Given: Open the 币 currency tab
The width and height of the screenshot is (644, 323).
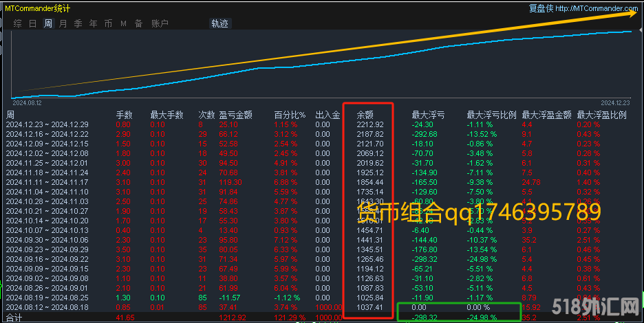Looking at the screenshot, I should coord(108,23).
